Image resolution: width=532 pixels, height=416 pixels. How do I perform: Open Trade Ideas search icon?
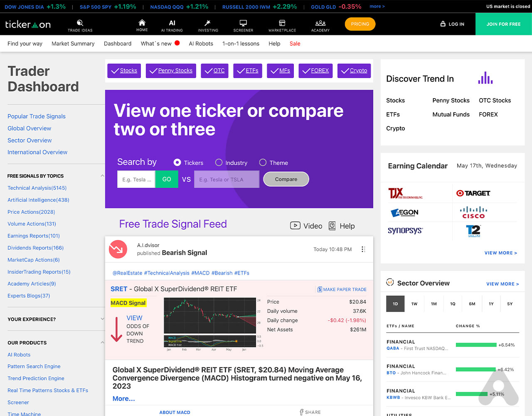(x=80, y=23)
